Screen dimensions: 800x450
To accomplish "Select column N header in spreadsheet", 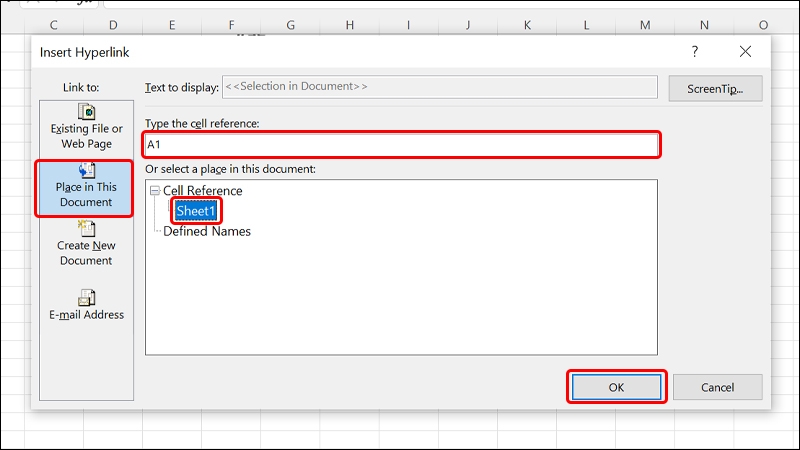I will point(704,25).
